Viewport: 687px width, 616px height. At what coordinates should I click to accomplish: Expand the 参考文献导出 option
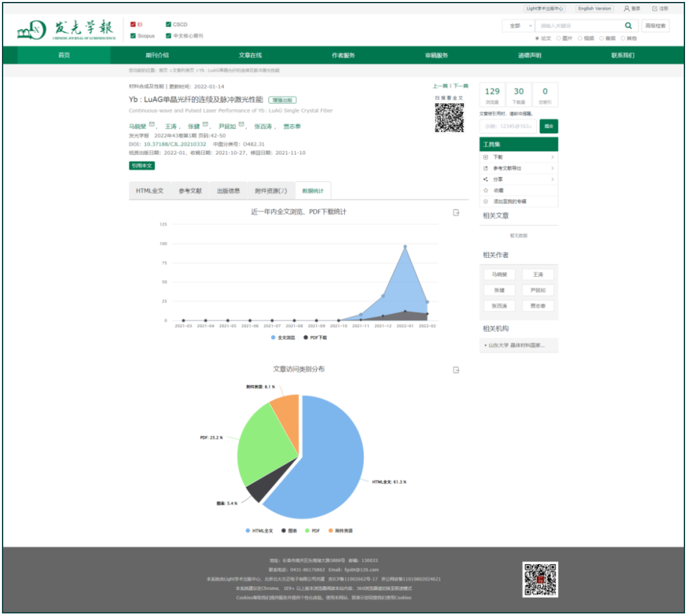(x=552, y=168)
